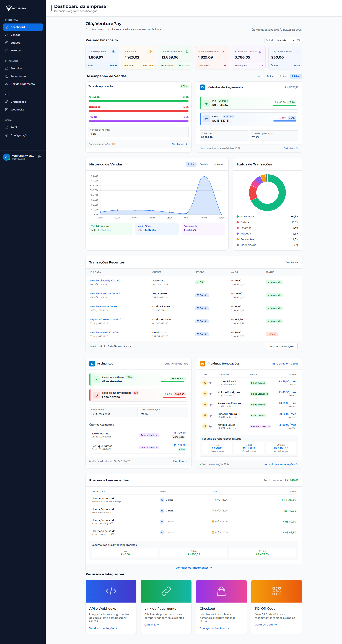
Task: Select 30 dias in Desempenho de Vendas
Action: [296, 76]
